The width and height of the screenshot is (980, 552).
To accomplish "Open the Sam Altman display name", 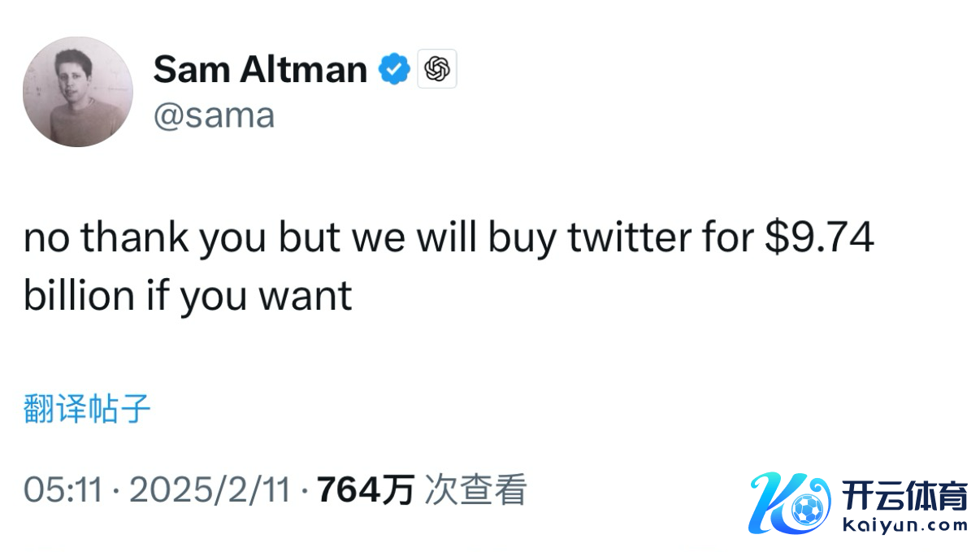I will pos(260,70).
